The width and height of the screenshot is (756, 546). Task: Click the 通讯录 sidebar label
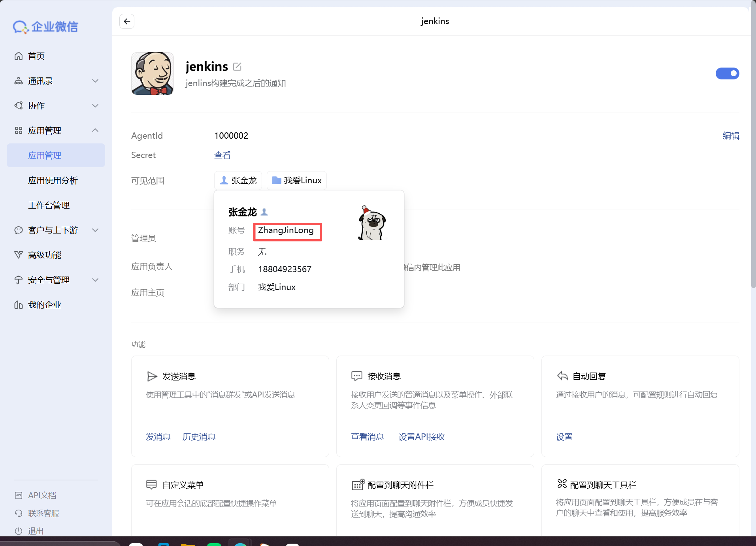point(41,81)
